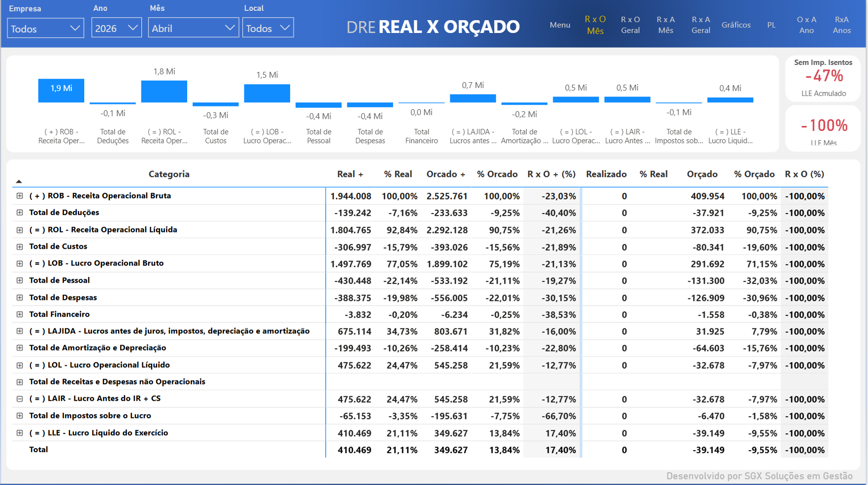Click the 1,8 Mi ROL waterfall bar
Viewport: 868px width, 485px height.
tap(164, 92)
